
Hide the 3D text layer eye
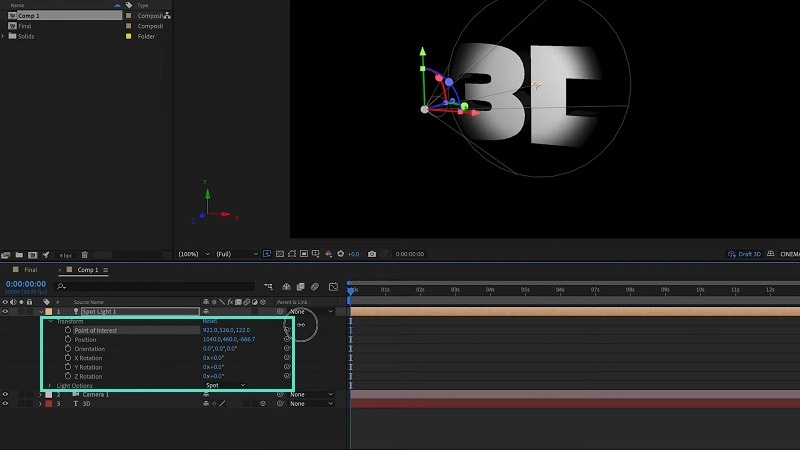(5, 404)
